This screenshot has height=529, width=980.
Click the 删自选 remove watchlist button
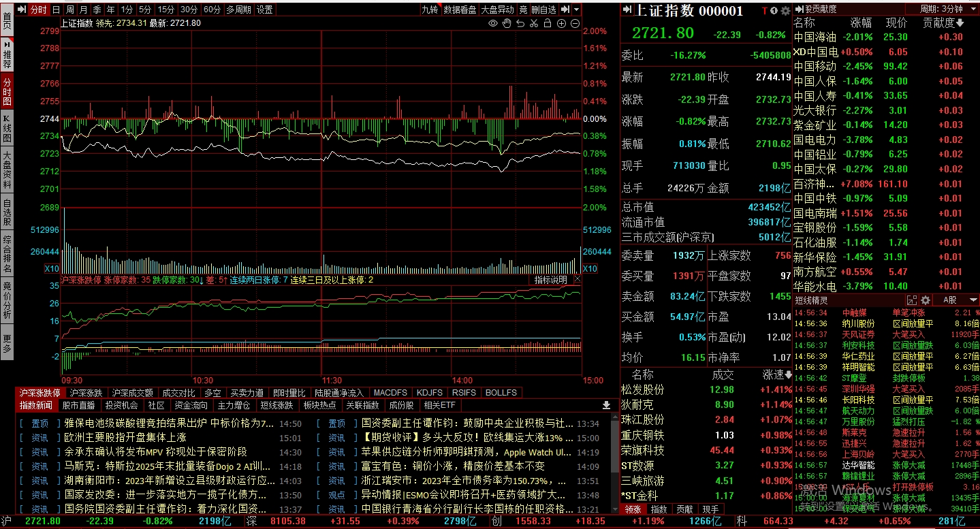click(543, 10)
